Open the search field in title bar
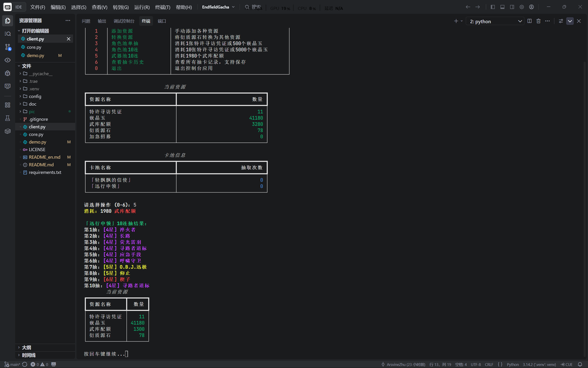Screen dimensions: 588x368 coord(254,7)
